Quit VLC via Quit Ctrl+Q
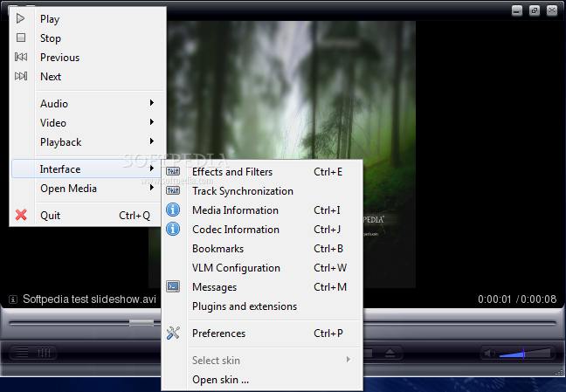The image size is (566, 392). [86, 215]
